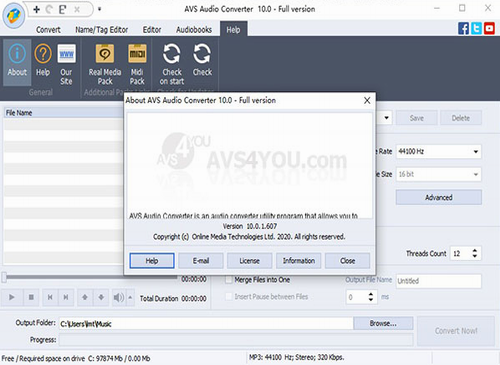Image resolution: width=500 pixels, height=365 pixels.
Task: Click the Information button
Action: 298,261
